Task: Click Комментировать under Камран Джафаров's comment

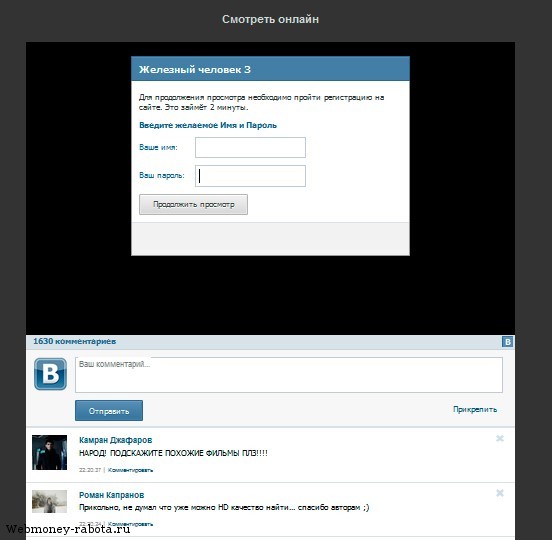Action: pos(130,470)
